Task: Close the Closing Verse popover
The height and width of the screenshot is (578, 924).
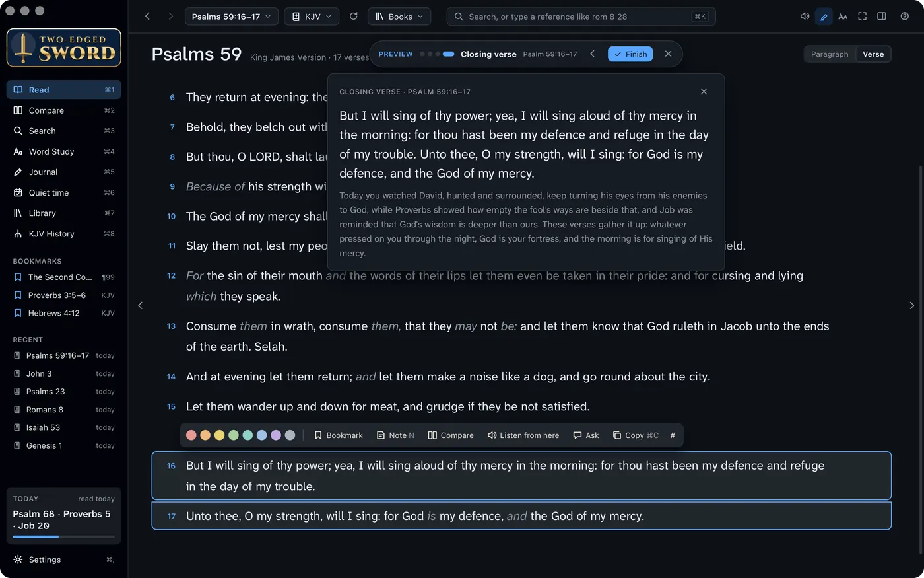Action: [x=704, y=92]
